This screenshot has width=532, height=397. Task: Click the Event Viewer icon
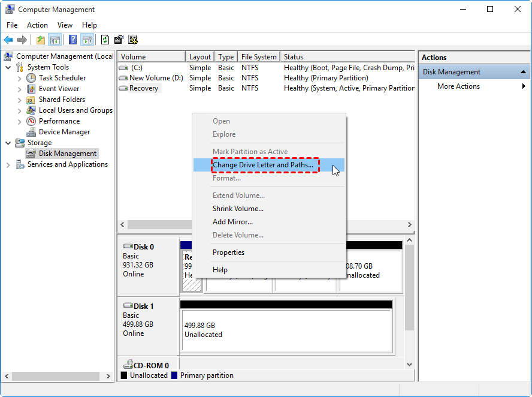pyautogui.click(x=31, y=89)
